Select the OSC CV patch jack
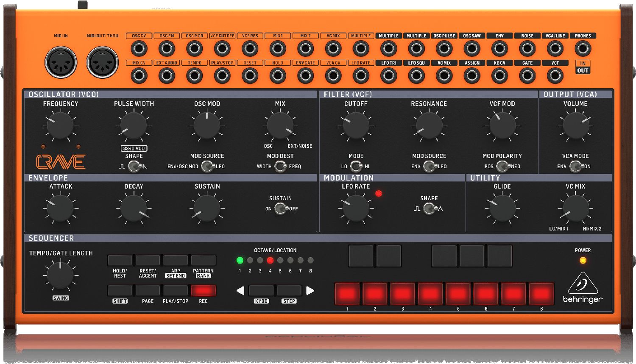The image size is (636, 364). point(139,49)
